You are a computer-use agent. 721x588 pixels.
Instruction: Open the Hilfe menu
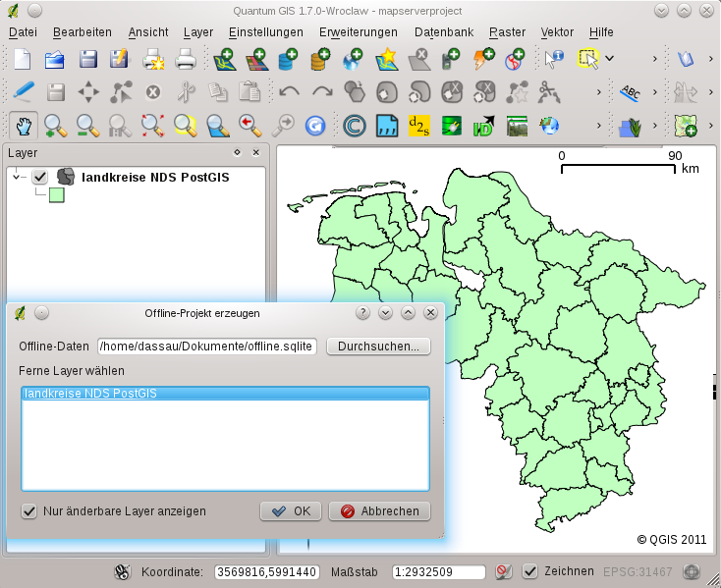pos(601,32)
